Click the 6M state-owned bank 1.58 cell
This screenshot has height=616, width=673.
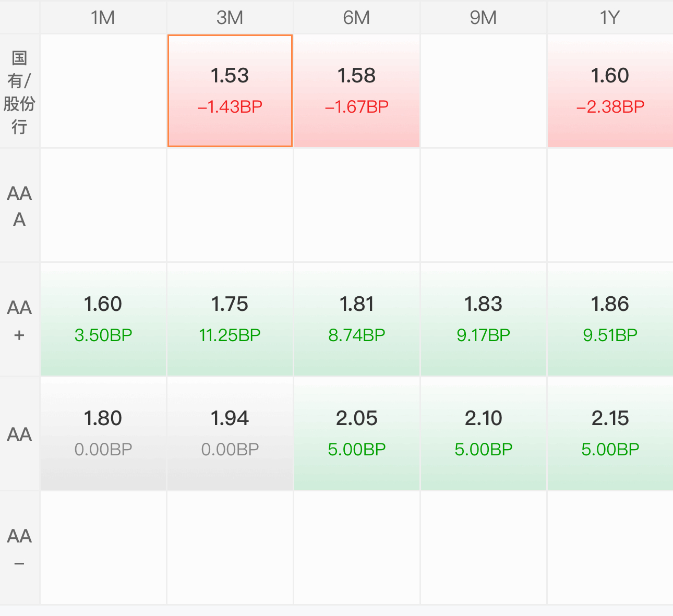[357, 91]
